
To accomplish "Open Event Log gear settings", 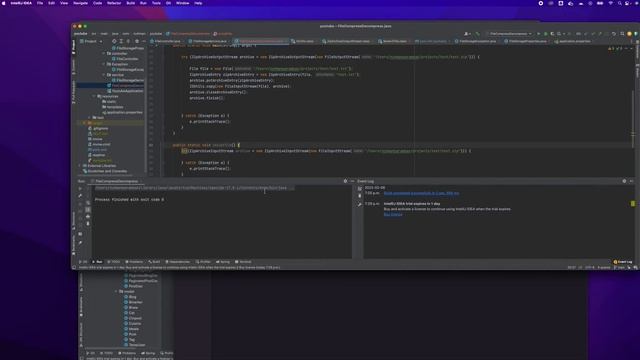I will click(x=624, y=181).
